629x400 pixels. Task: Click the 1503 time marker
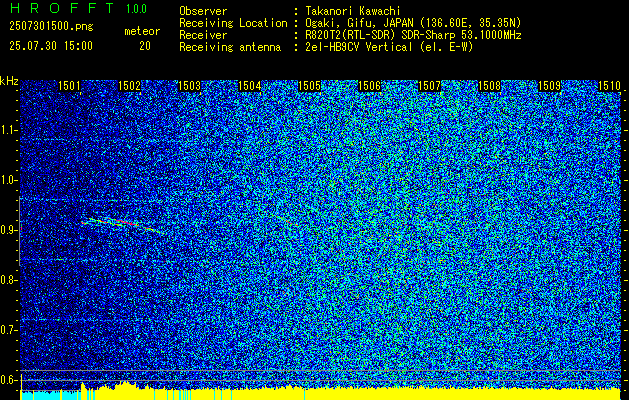[x=189, y=86]
